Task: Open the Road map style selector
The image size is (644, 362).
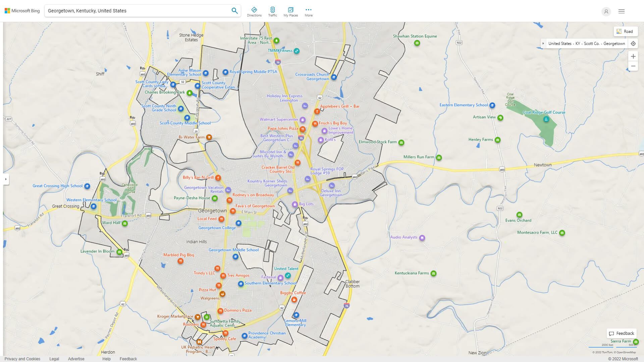Action: pyautogui.click(x=626, y=31)
